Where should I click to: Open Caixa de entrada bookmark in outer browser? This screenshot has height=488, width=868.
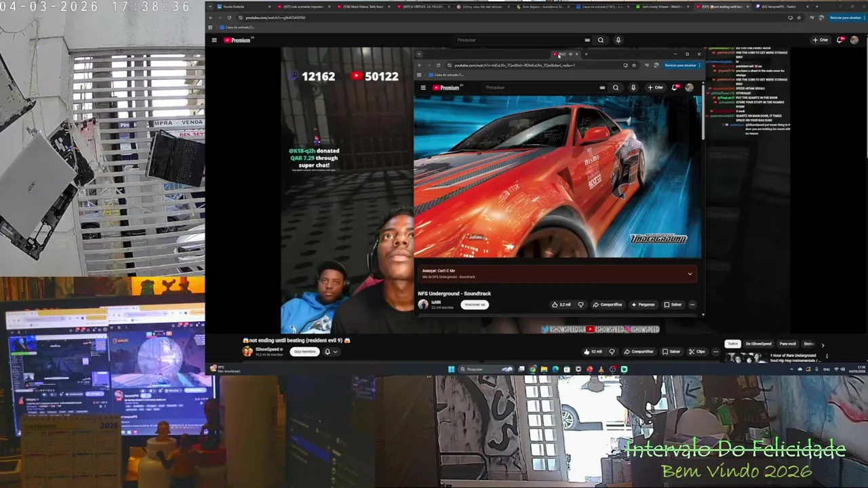click(238, 27)
